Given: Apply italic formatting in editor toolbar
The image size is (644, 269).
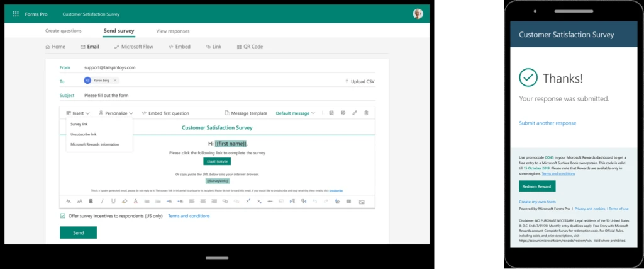Looking at the screenshot, I should pos(103,202).
